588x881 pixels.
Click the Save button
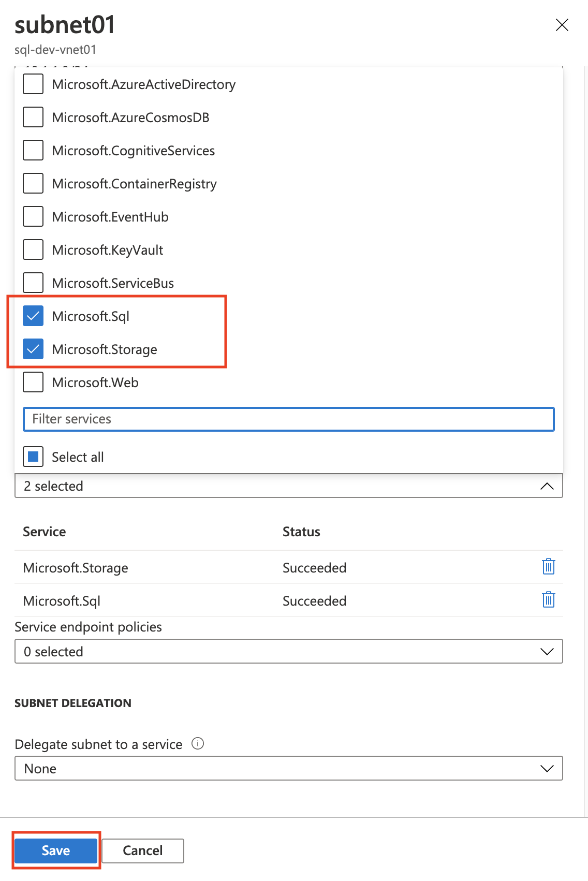tap(56, 850)
